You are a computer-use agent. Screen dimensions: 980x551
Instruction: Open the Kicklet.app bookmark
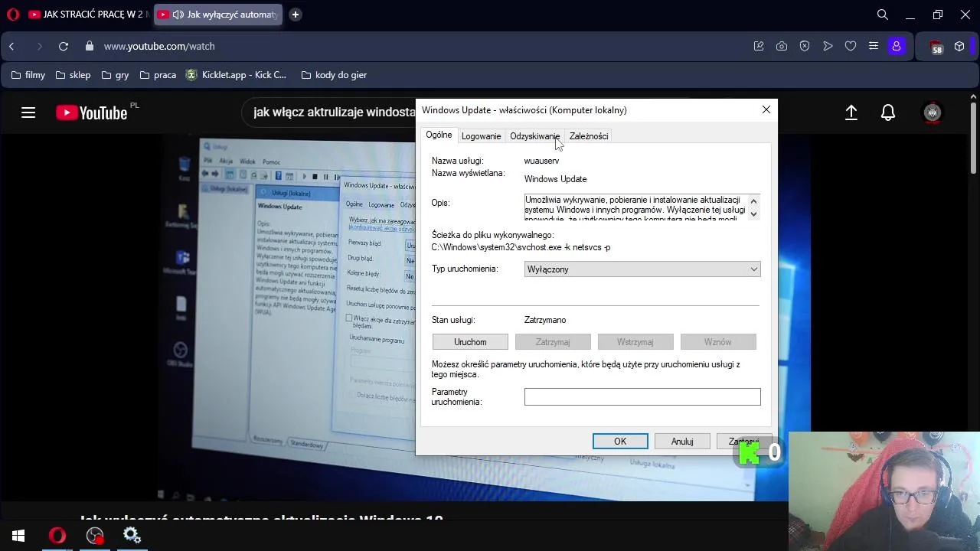[x=237, y=75]
